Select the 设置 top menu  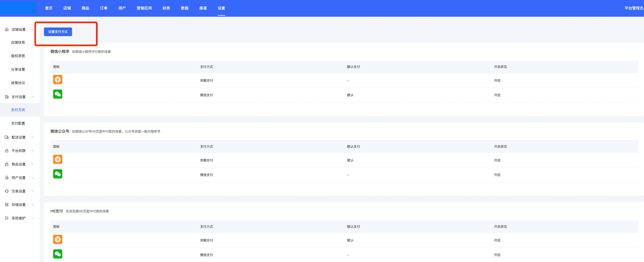coord(221,8)
